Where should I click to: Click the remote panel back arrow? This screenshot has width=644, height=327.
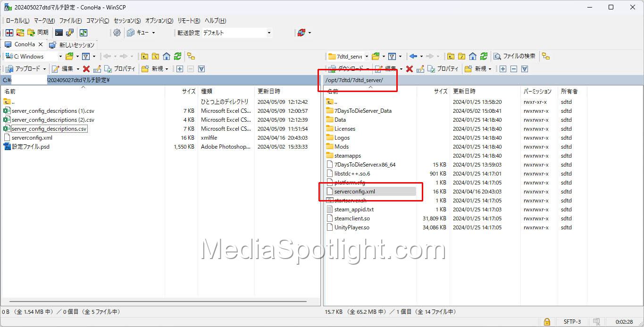click(x=413, y=56)
